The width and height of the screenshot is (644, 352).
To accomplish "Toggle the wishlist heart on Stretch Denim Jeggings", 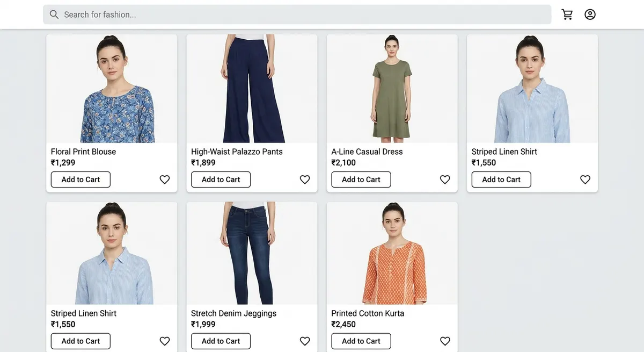I will 304,341.
